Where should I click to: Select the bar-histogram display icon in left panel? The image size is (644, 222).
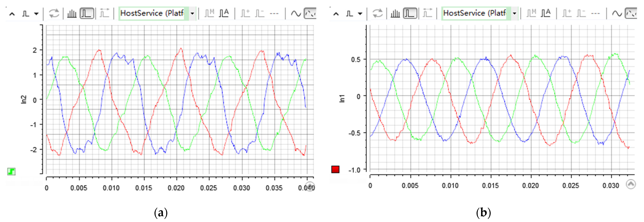(x=72, y=13)
